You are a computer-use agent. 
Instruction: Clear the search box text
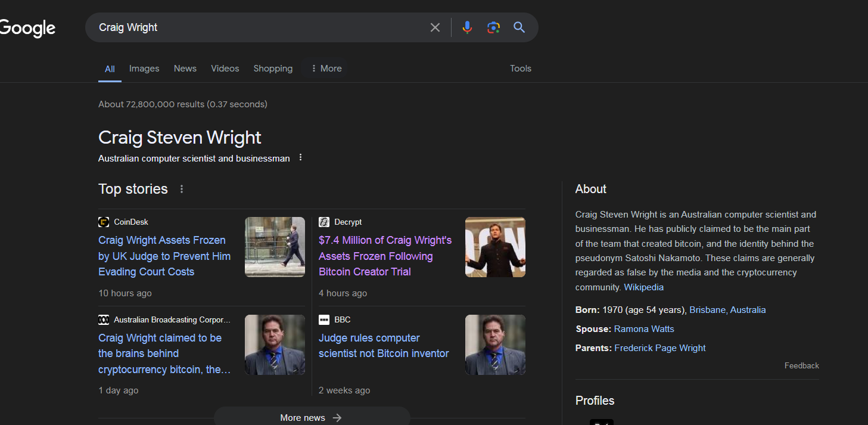(435, 27)
